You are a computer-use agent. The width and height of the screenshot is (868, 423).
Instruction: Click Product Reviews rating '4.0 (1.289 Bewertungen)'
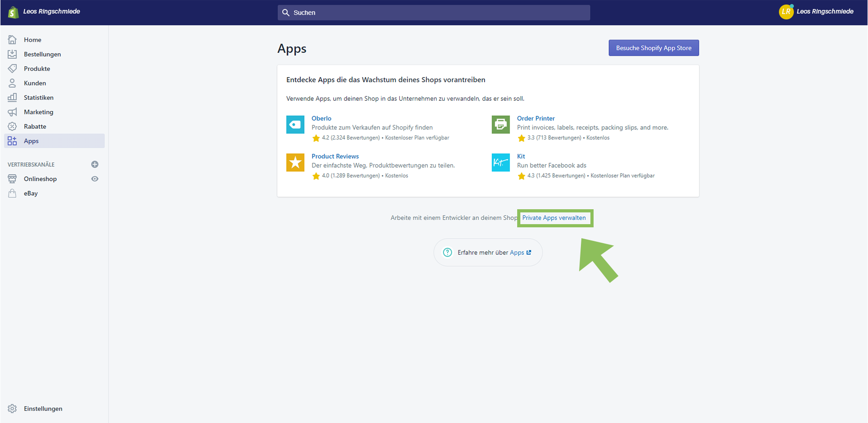[351, 176]
